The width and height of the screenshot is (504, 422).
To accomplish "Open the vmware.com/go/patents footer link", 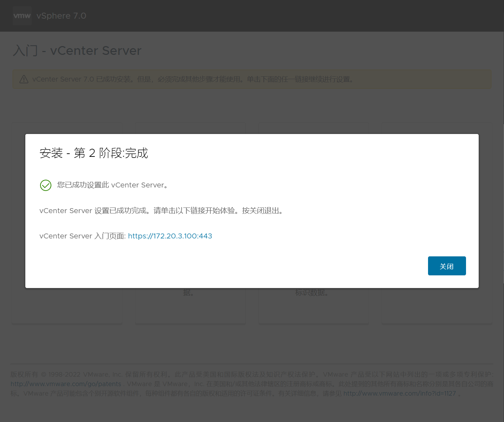I will click(66, 384).
